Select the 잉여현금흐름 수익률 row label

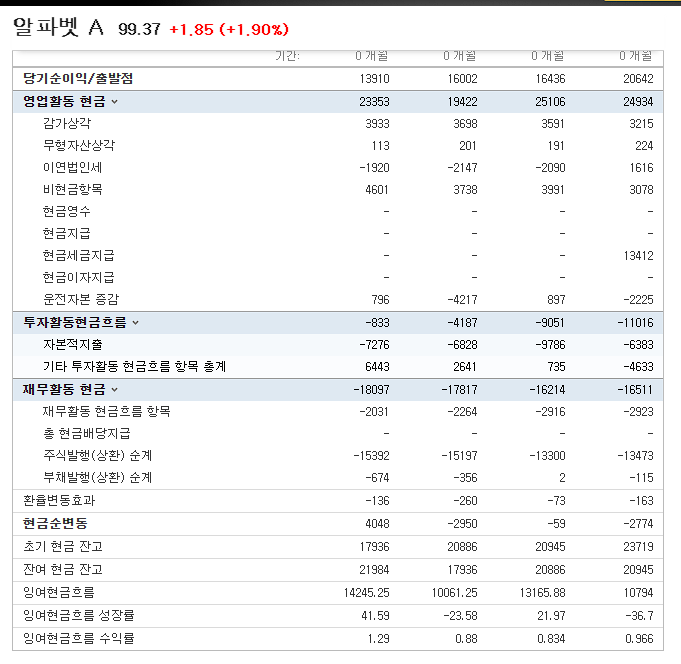79,639
